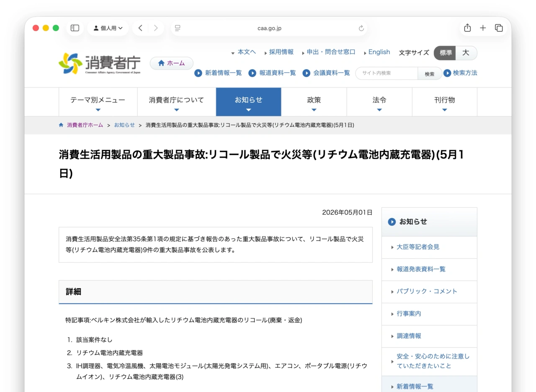Image resolution: width=536 pixels, height=392 pixels.
Task: Set text size to 大
Action: (466, 53)
